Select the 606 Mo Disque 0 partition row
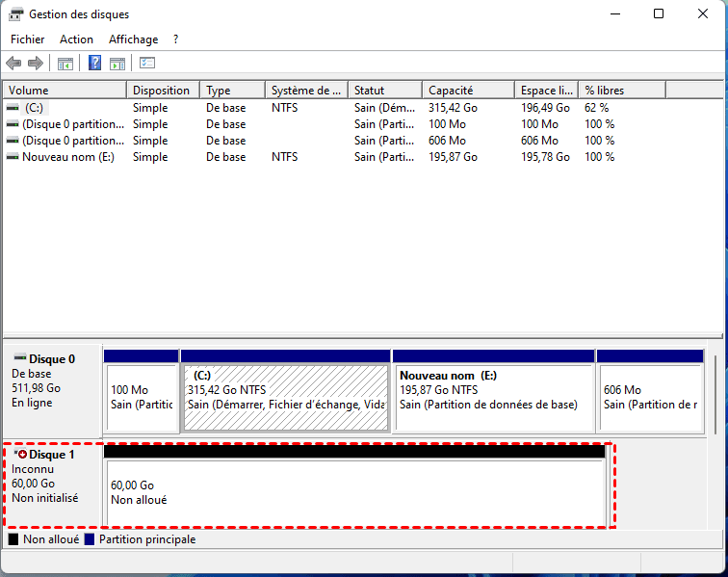Screen dimensions: 728x577 (x=334, y=141)
